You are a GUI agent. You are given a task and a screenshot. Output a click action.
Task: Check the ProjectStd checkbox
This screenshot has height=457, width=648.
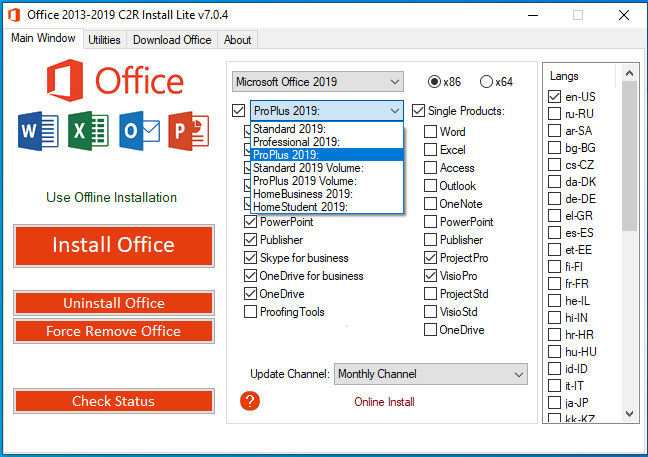coord(430,294)
